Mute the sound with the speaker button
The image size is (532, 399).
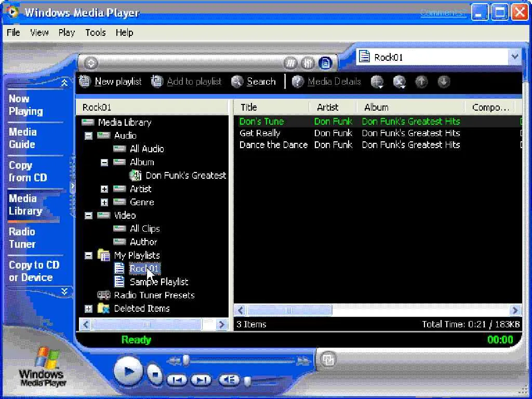click(x=229, y=379)
